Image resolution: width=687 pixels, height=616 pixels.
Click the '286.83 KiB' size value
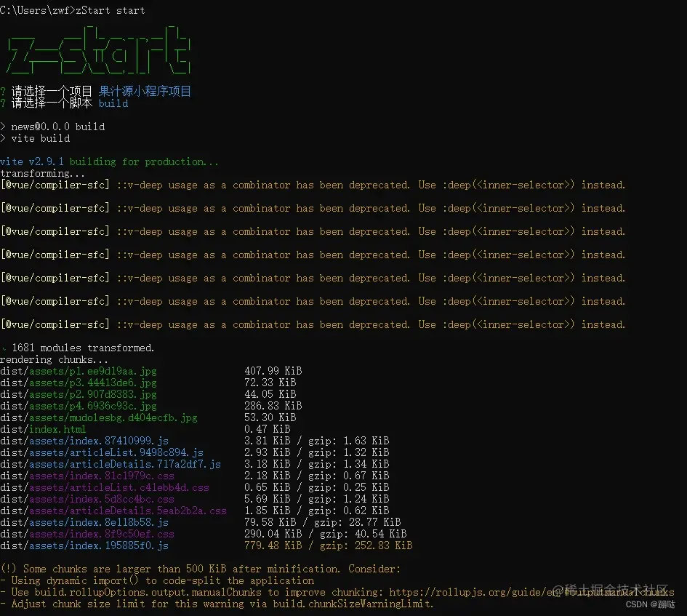point(273,406)
